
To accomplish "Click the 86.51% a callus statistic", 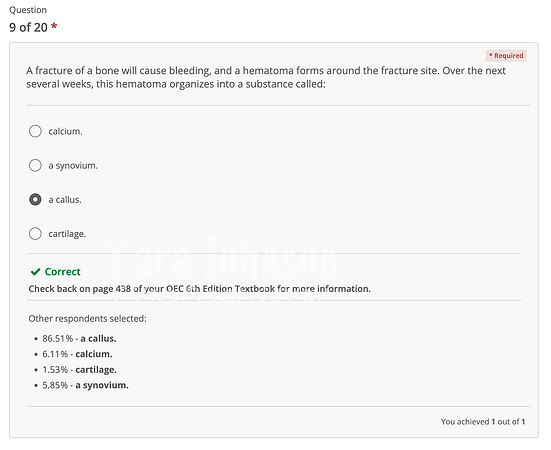I will [79, 339].
